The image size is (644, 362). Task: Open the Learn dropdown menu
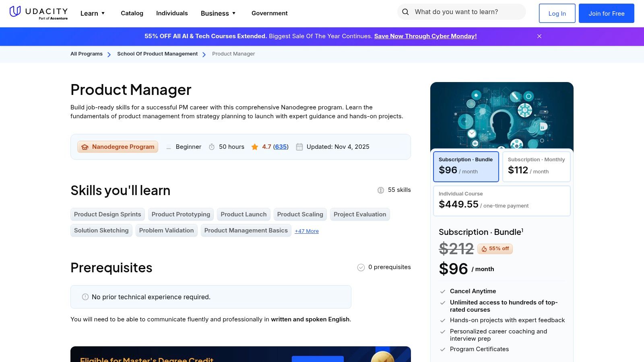pos(92,13)
